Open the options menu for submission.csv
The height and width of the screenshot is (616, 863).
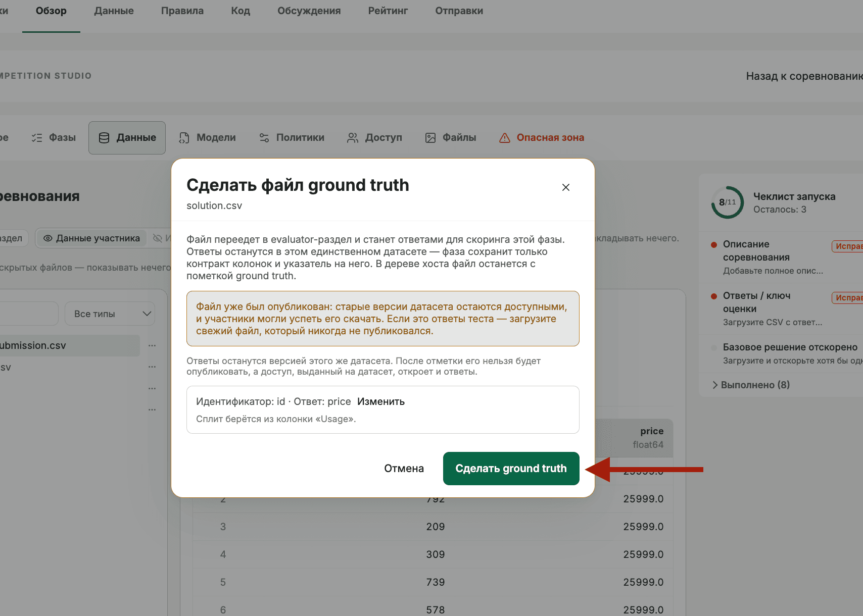(x=152, y=346)
